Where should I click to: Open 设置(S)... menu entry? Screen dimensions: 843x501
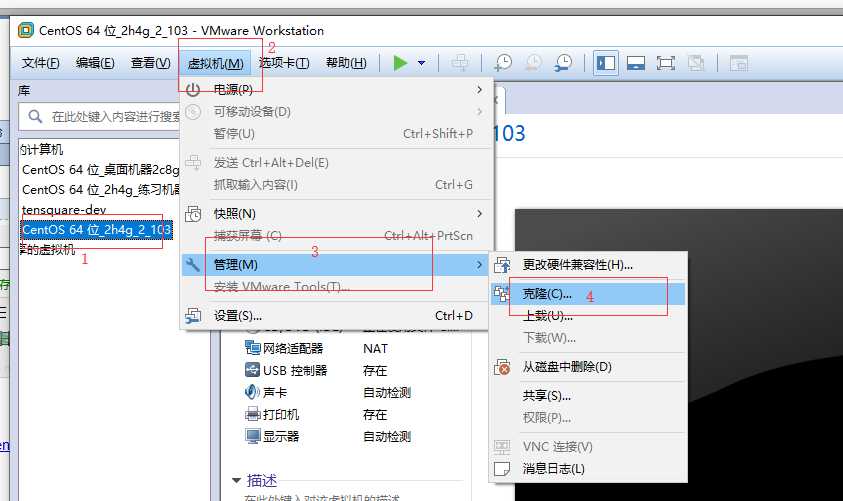click(337, 316)
